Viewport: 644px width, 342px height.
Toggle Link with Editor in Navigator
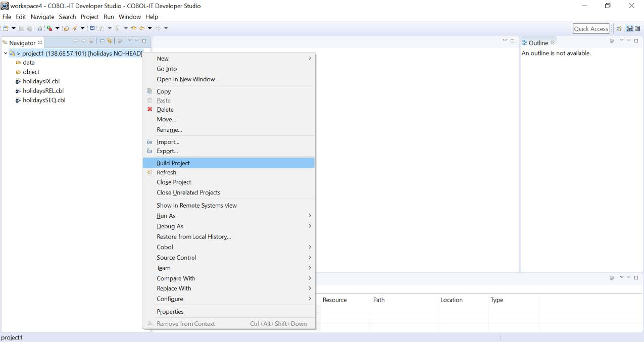point(109,41)
